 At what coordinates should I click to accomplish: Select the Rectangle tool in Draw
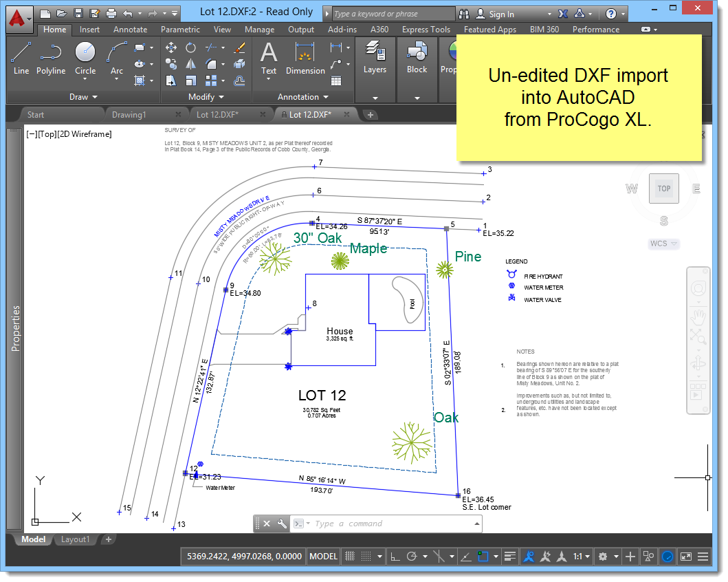click(140, 48)
